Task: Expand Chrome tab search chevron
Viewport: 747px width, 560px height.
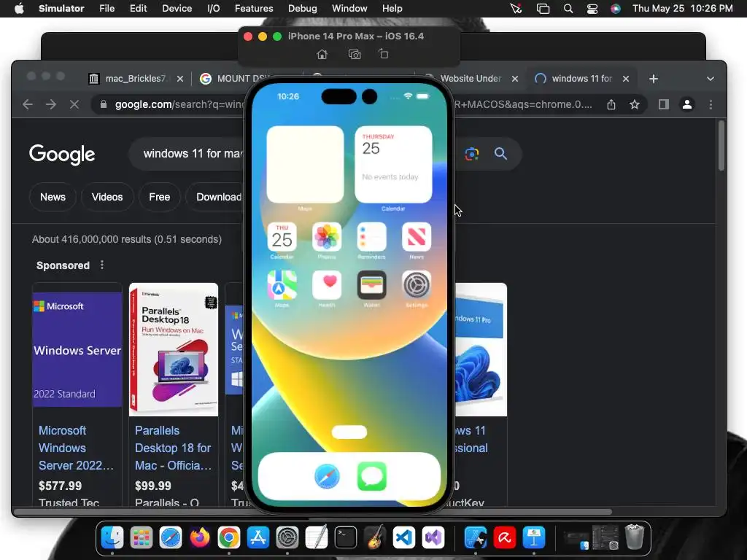Action: point(711,79)
